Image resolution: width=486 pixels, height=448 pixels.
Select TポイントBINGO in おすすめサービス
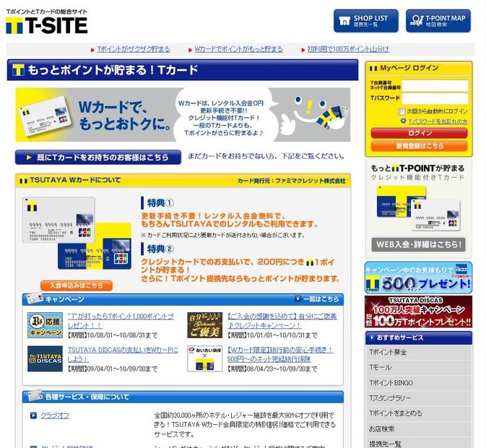pyautogui.click(x=419, y=383)
